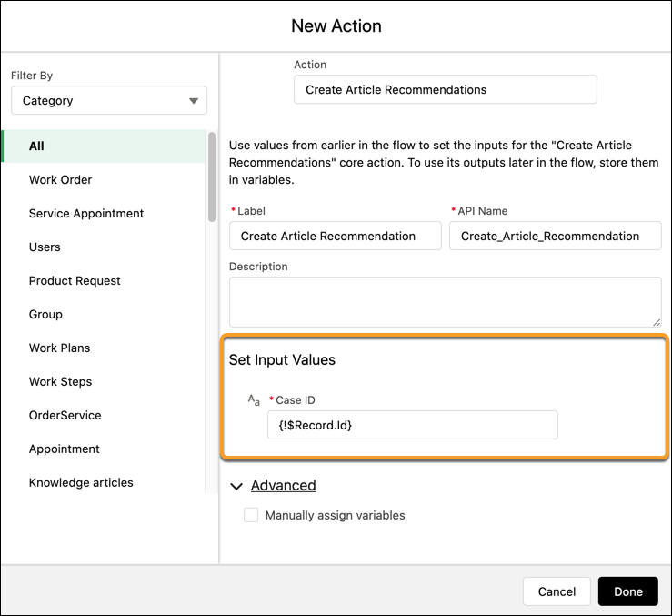
Task: Select the Work Plans category
Action: [104, 348]
